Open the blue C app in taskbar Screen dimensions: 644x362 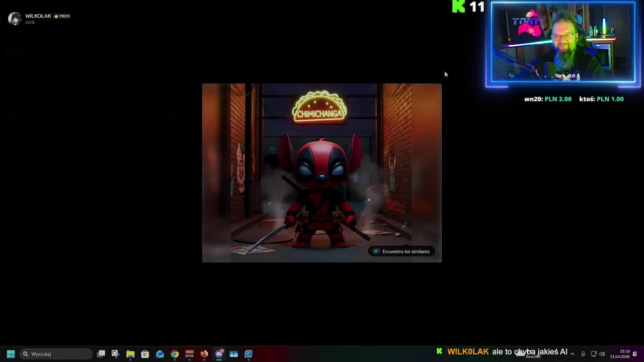(249, 354)
